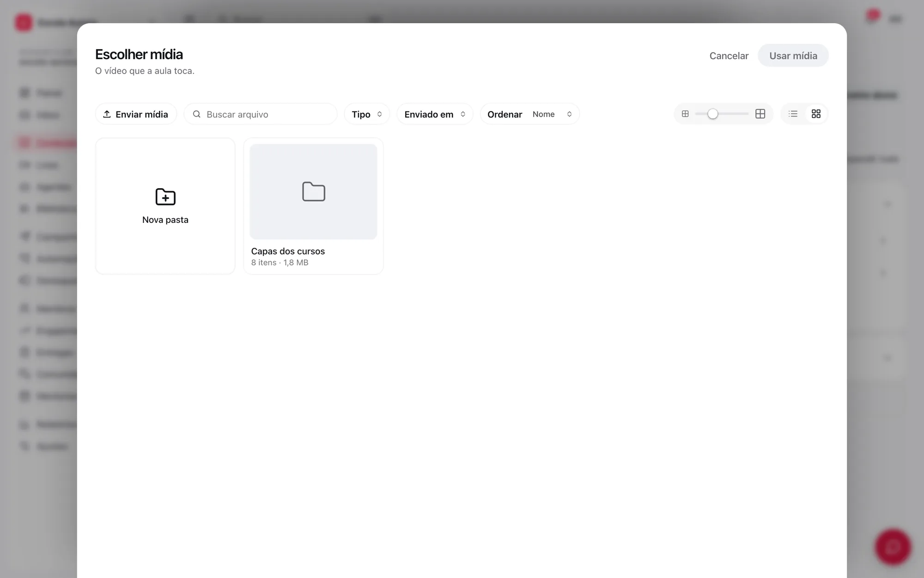This screenshot has height=578, width=924.
Task: Confirm with the Usar mídia button
Action: 793,55
